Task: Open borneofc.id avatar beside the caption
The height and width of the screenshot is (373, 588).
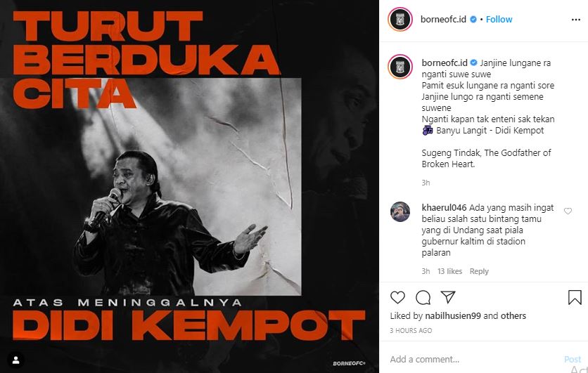Action: pyautogui.click(x=400, y=67)
